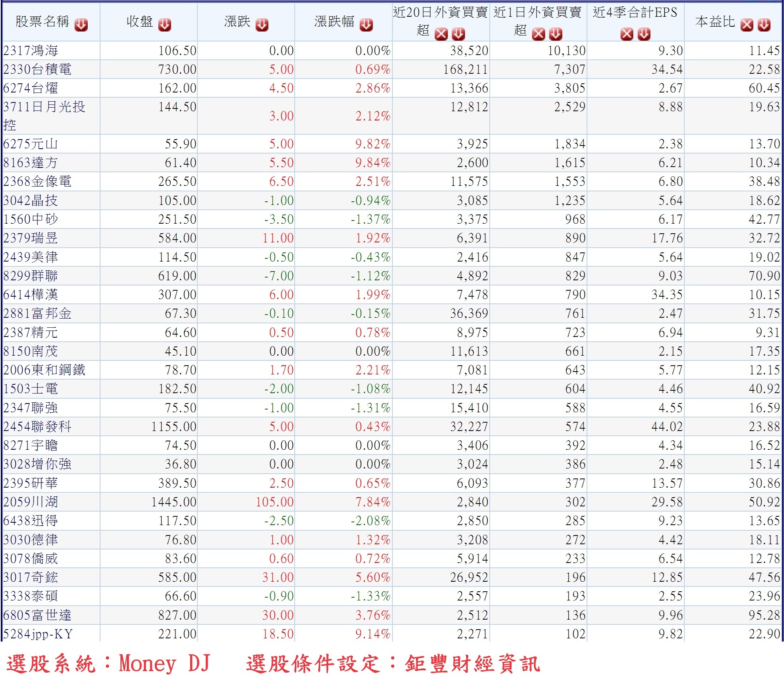The image size is (784, 687).
Task: Open stock 6438迅得
Action: pyautogui.click(x=31, y=521)
